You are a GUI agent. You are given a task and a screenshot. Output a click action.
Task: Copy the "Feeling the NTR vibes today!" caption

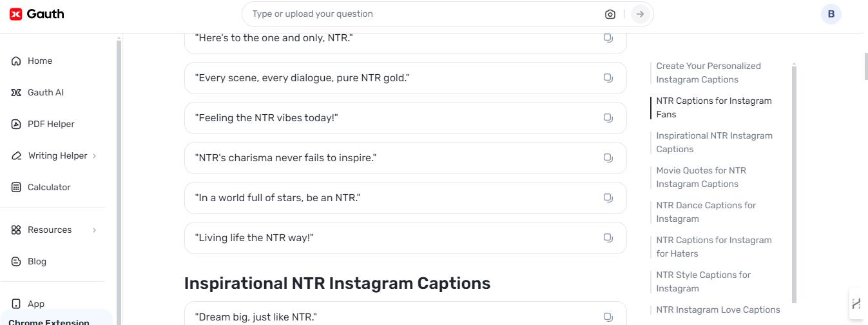(x=608, y=118)
